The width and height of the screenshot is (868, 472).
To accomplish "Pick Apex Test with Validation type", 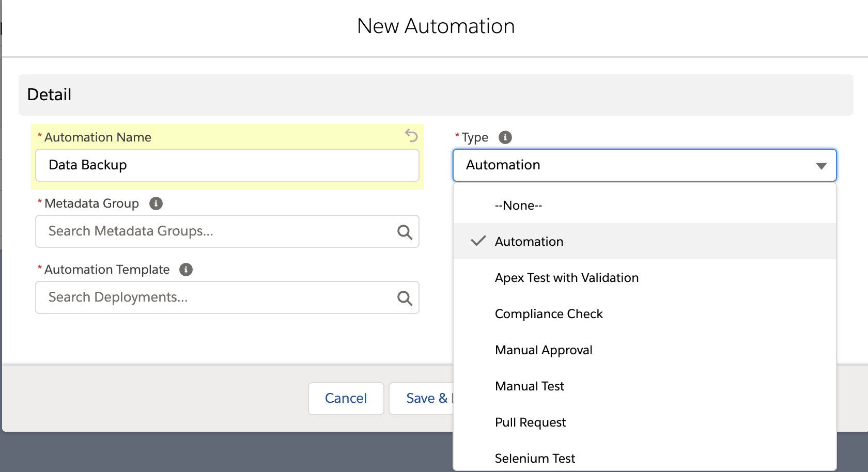I will pyautogui.click(x=645, y=277).
